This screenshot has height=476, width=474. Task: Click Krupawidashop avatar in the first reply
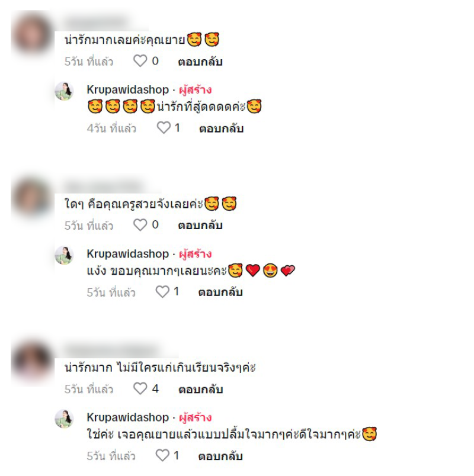(64, 91)
